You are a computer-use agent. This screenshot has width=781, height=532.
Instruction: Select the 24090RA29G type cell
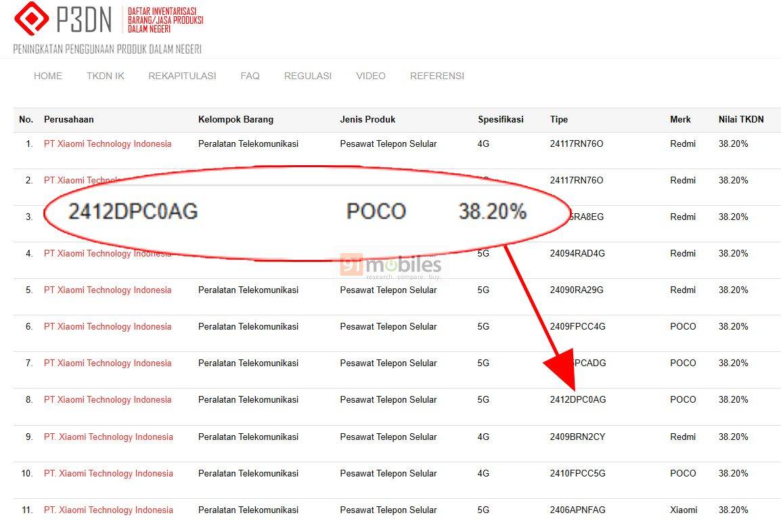coord(577,290)
